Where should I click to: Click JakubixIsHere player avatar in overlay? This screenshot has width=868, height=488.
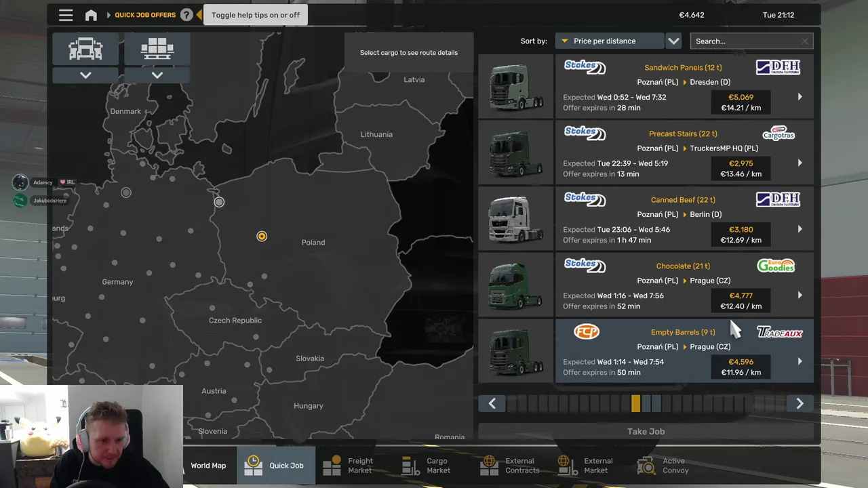coord(20,201)
